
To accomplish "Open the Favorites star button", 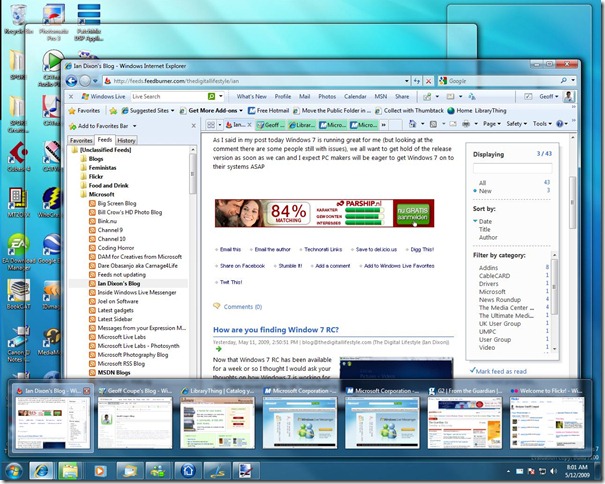I will [x=82, y=110].
